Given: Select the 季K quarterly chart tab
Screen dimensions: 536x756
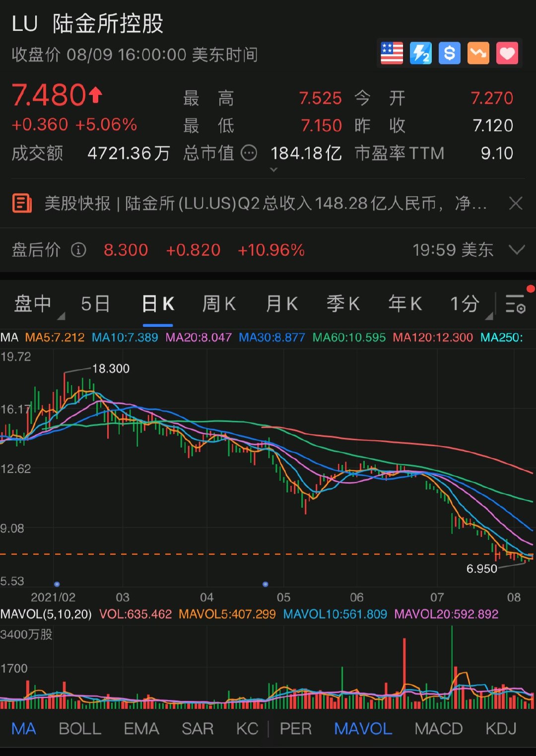Looking at the screenshot, I should [343, 303].
